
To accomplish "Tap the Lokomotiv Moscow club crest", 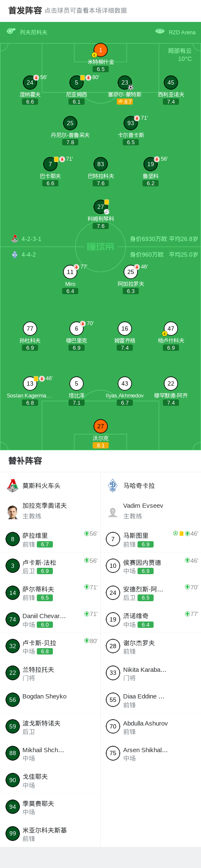I will pos(13,486).
